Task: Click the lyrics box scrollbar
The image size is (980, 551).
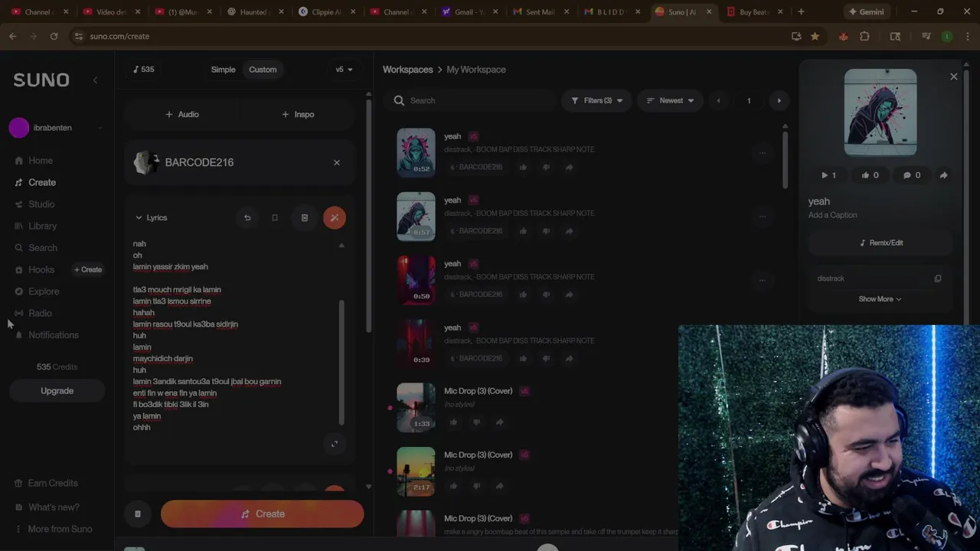Action: click(341, 361)
